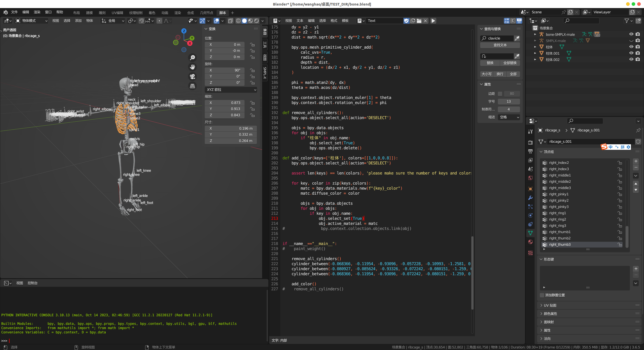The height and width of the screenshot is (350, 644).
Task: Toggle line numbers in text editor
Action: click(x=507, y=21)
